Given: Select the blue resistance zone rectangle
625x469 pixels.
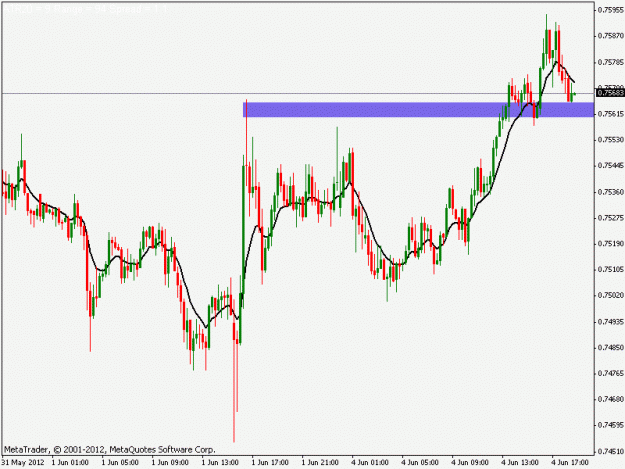Looking at the screenshot, I should [x=418, y=110].
